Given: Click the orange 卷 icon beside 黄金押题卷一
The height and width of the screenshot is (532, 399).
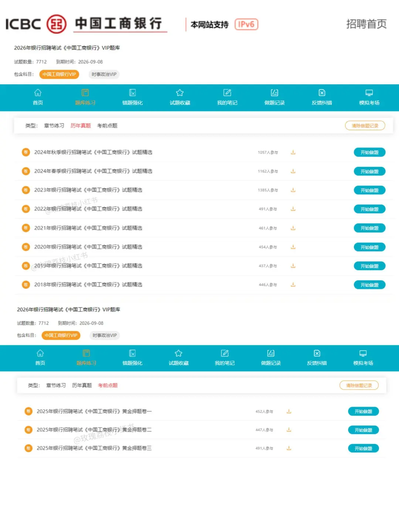Looking at the screenshot, I should pyautogui.click(x=28, y=411).
